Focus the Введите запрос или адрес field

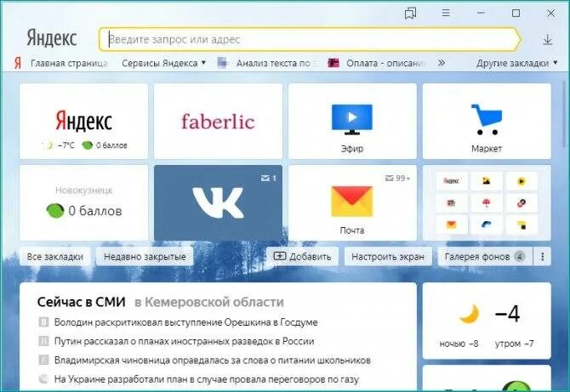[x=310, y=39]
